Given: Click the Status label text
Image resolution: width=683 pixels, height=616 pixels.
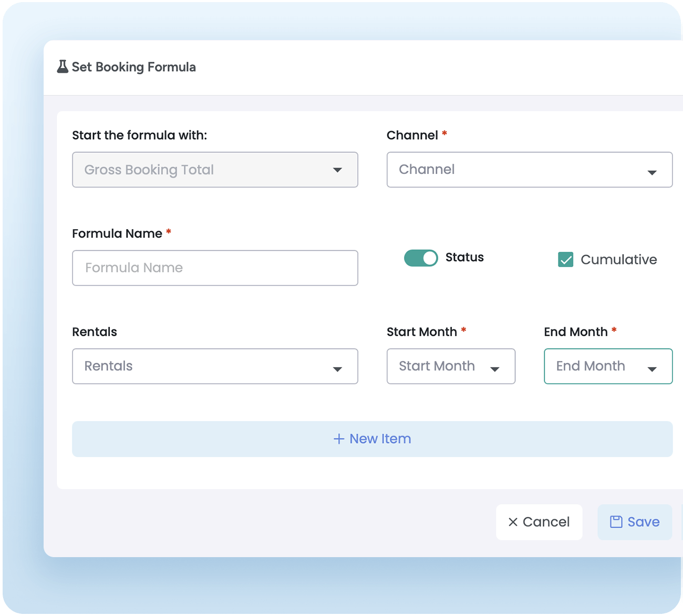Looking at the screenshot, I should point(464,258).
